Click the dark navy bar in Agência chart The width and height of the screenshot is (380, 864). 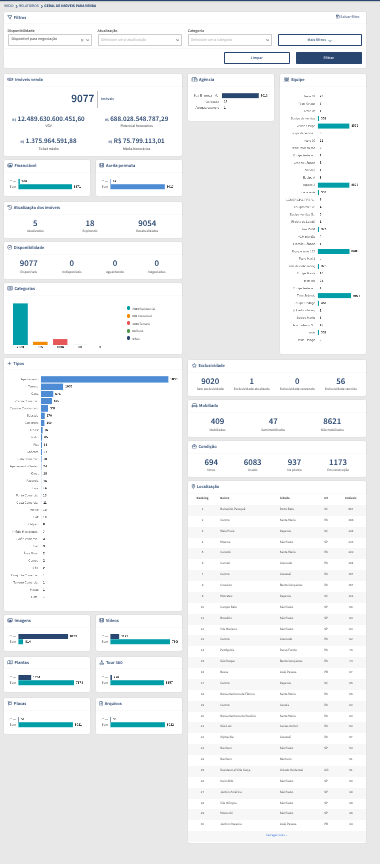click(x=240, y=95)
